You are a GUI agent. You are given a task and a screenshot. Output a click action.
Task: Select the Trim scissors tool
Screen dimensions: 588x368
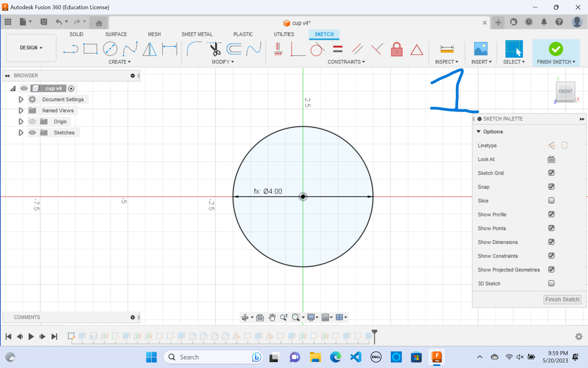point(214,49)
